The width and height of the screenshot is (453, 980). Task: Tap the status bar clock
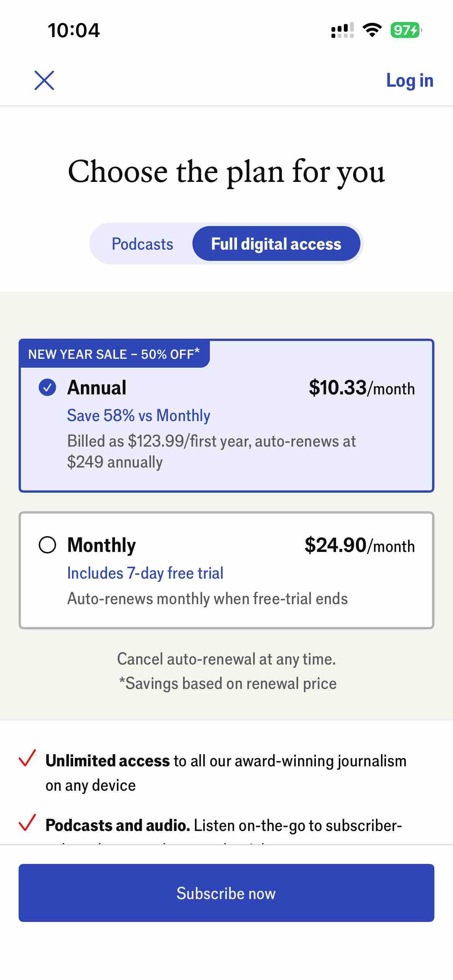(74, 30)
